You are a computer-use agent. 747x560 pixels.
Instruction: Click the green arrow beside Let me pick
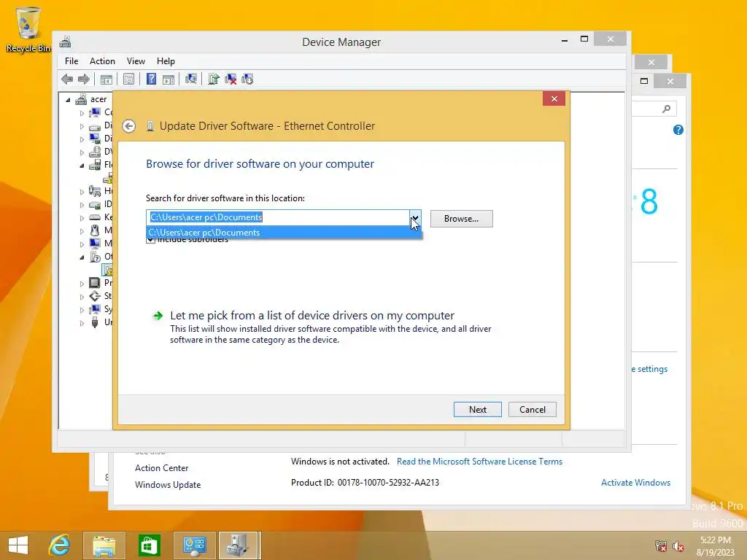pos(158,316)
